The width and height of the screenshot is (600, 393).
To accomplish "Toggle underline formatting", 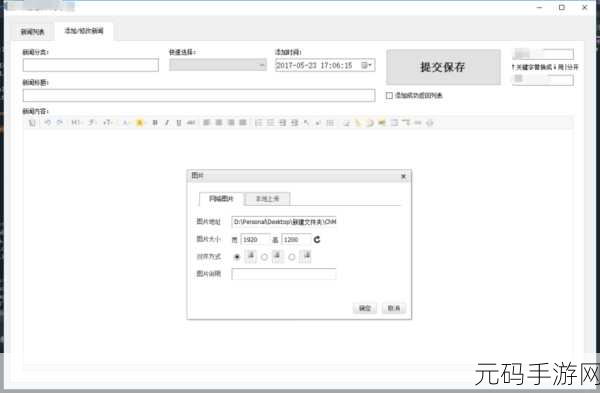I will coord(179,122).
